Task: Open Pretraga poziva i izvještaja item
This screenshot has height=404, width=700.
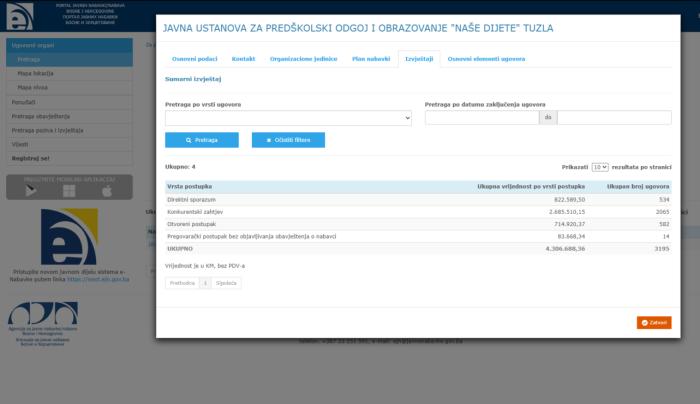Action: (69, 130)
